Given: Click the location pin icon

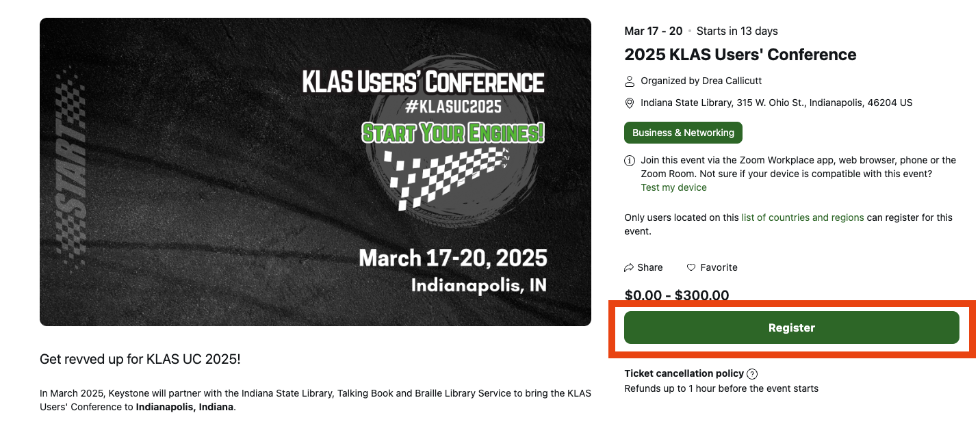Looking at the screenshot, I should (629, 103).
